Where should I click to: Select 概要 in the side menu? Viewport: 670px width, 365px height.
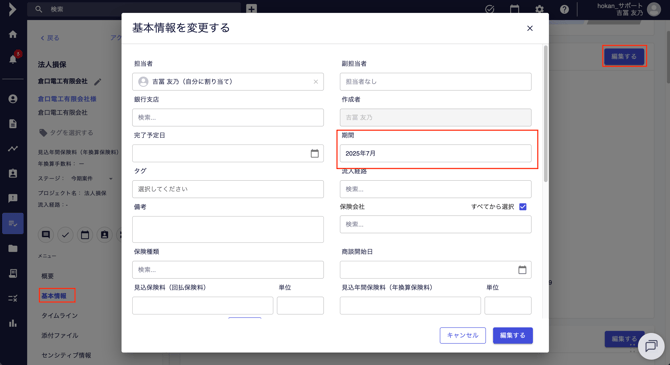(x=47, y=276)
